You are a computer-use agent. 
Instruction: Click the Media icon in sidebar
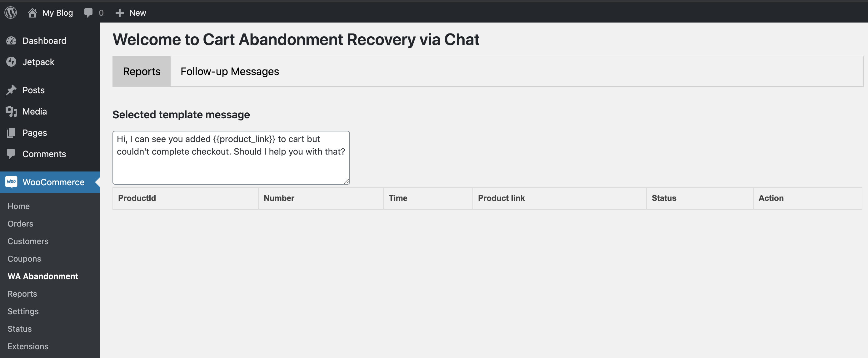(11, 111)
